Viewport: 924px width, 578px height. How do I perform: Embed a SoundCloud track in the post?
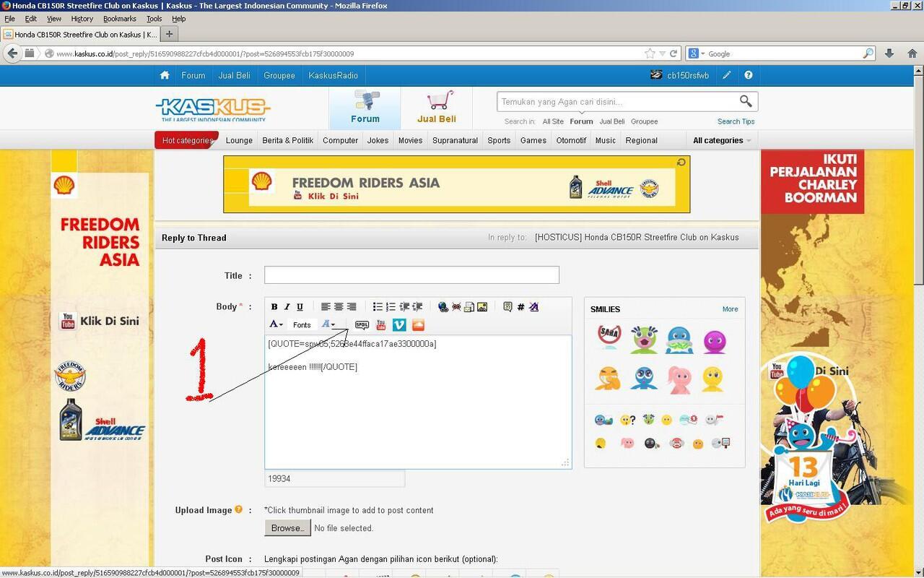tap(418, 325)
